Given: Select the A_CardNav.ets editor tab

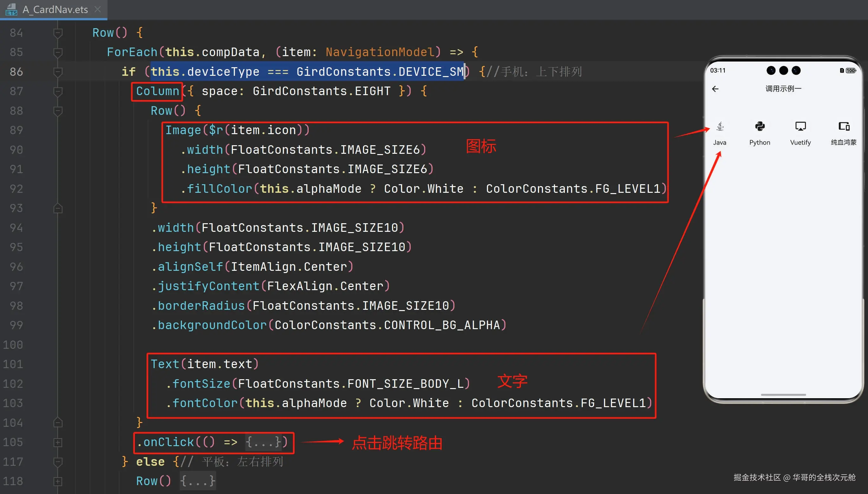Looking at the screenshot, I should [x=55, y=9].
